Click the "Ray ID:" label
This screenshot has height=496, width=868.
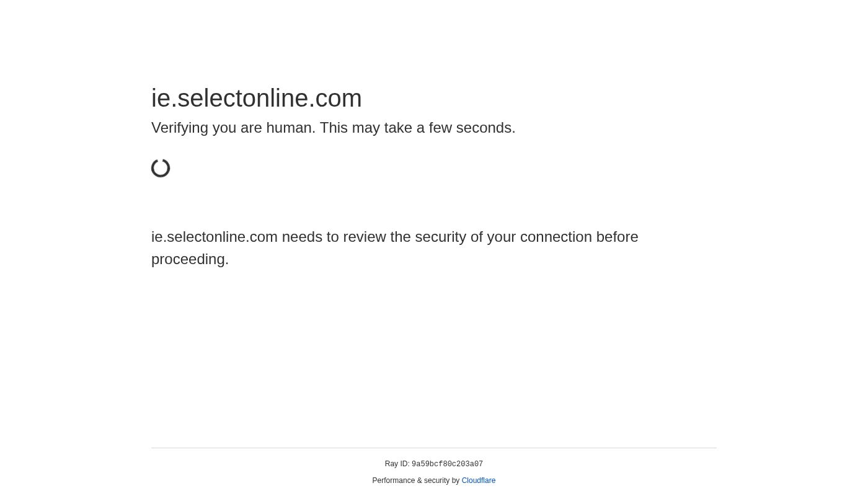(397, 464)
